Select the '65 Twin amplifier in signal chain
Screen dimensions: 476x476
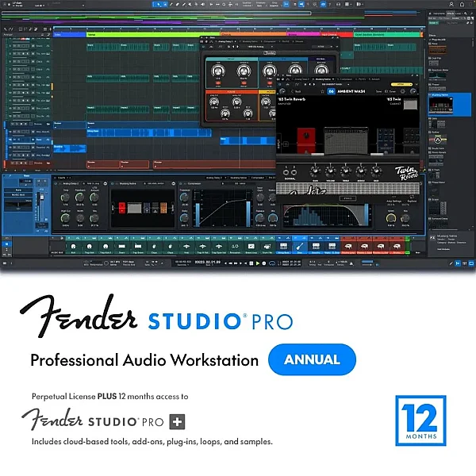click(346, 141)
